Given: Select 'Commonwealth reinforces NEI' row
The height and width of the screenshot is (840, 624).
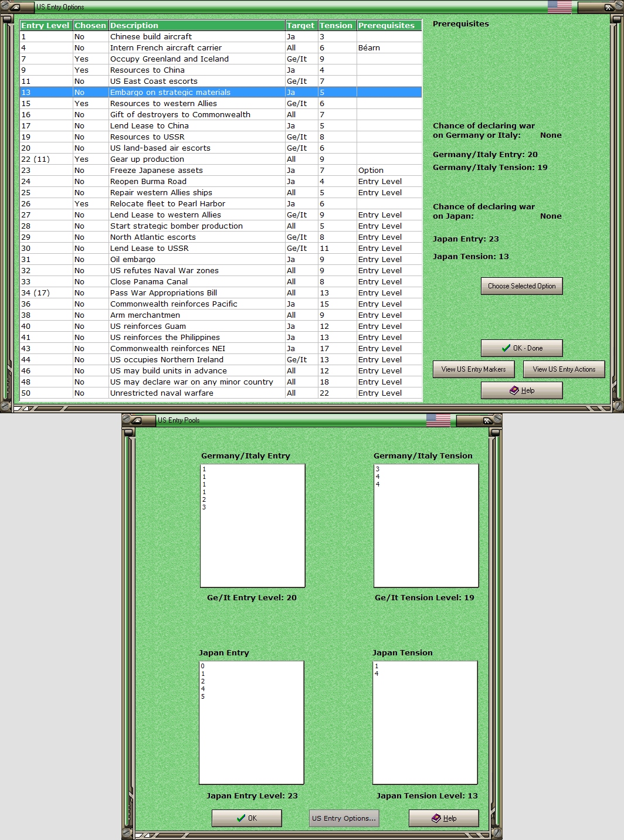Looking at the screenshot, I should pyautogui.click(x=221, y=348).
